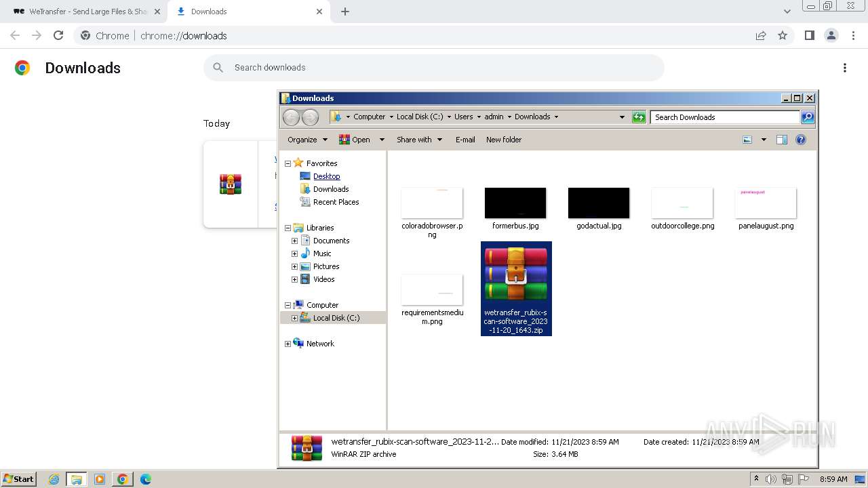
Task: Collapse Libraries tree node
Action: (x=288, y=228)
